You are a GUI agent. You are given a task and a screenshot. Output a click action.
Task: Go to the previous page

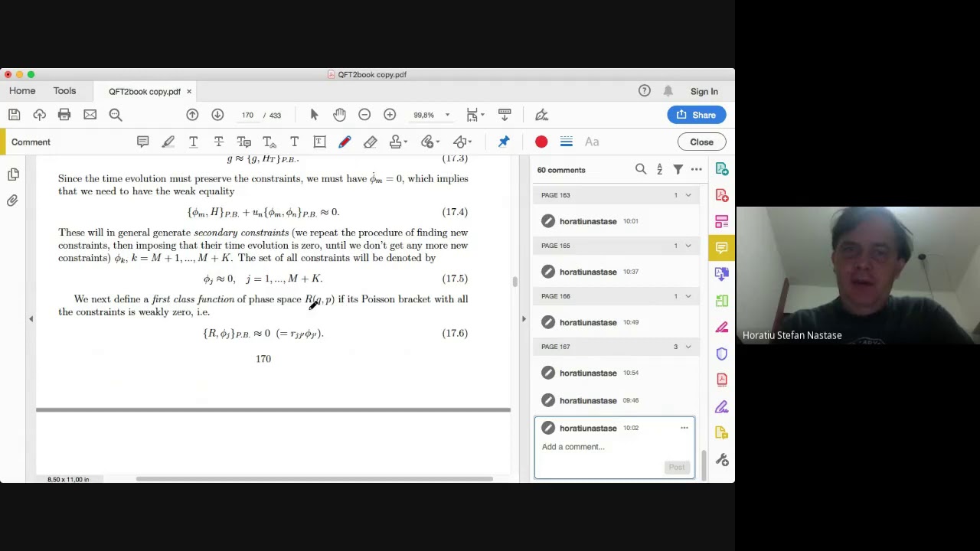(192, 115)
